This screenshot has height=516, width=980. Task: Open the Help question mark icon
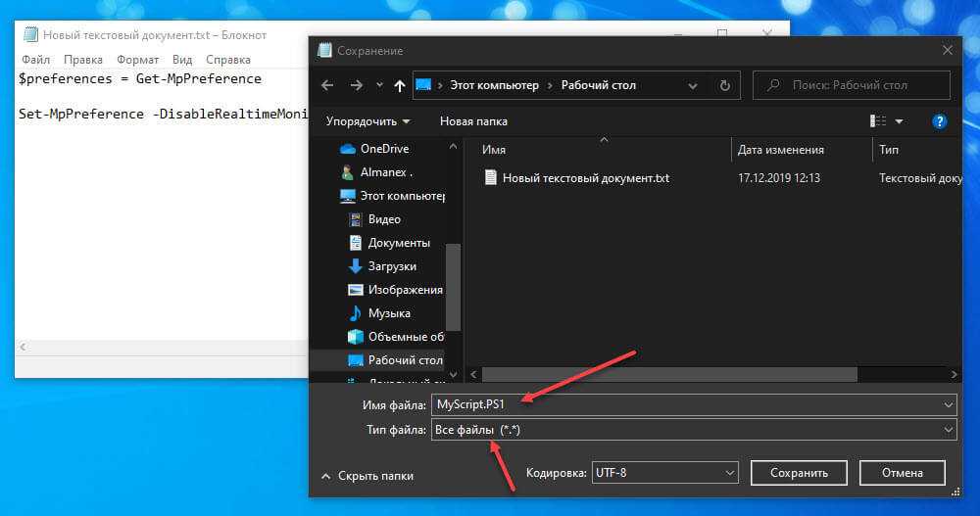[x=939, y=121]
